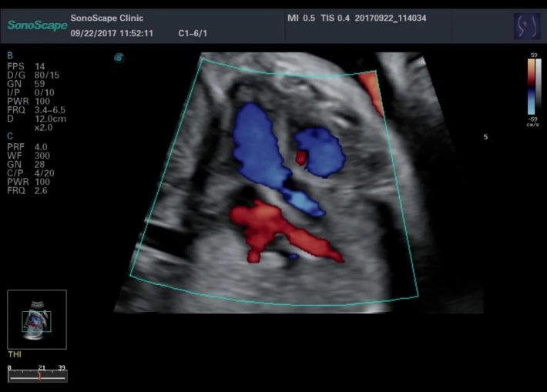Select the C1-6/1 probe label
This screenshot has height=392, width=547.
(x=194, y=34)
